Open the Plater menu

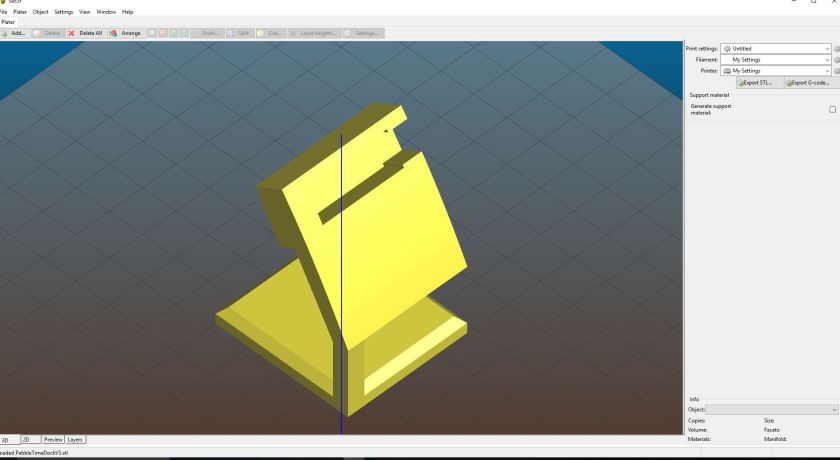point(20,12)
